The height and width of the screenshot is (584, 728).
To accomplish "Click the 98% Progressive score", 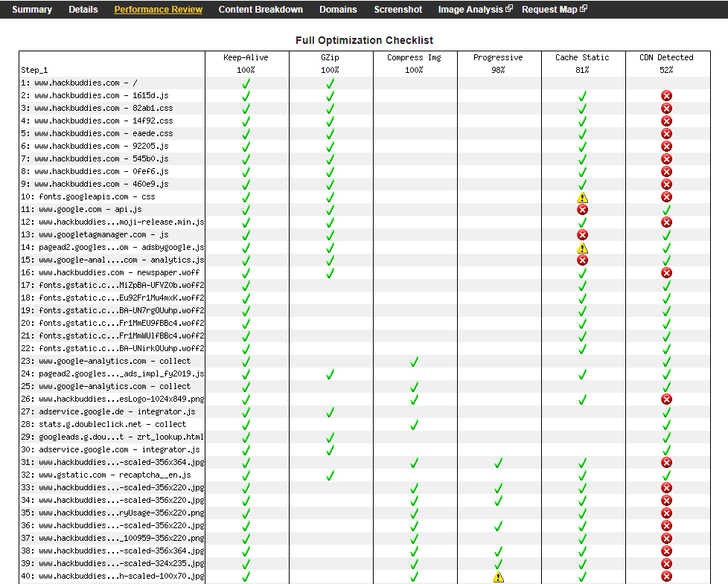I will (x=498, y=70).
